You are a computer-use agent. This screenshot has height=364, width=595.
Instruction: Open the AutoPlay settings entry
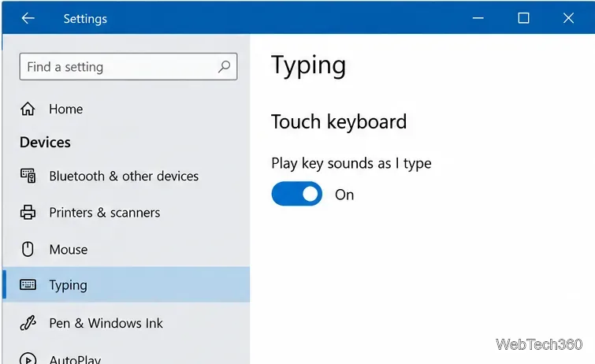[x=126, y=358]
